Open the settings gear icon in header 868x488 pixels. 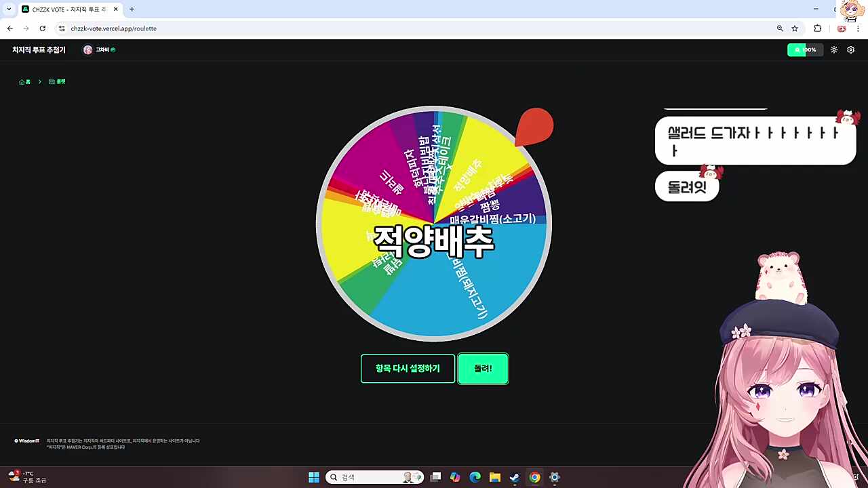click(x=851, y=49)
